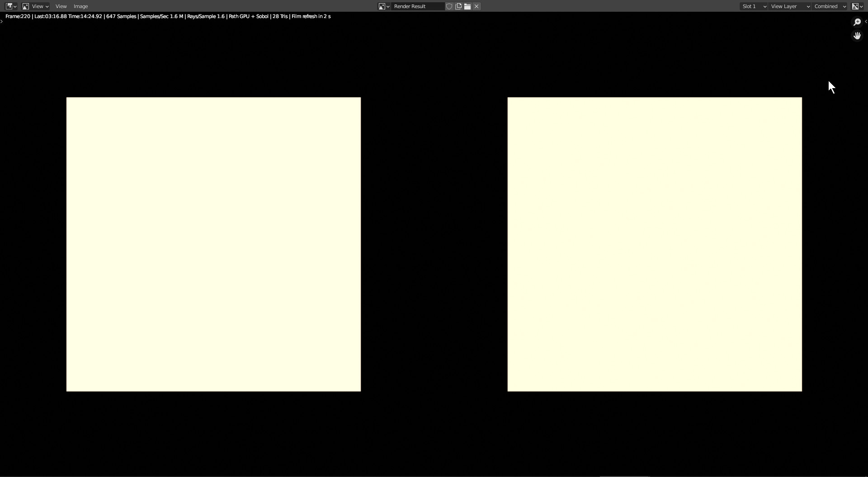Open an image with the folder icon
The image size is (868, 477).
(467, 6)
